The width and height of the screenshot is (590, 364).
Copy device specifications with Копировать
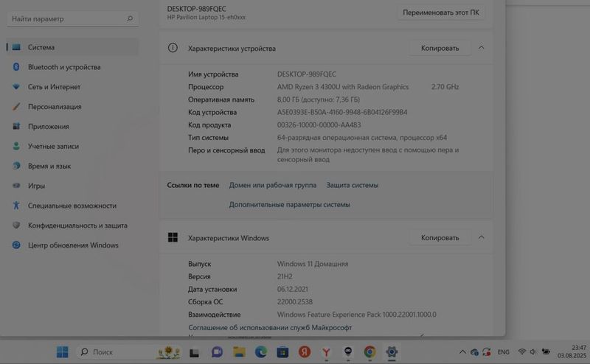(x=440, y=48)
